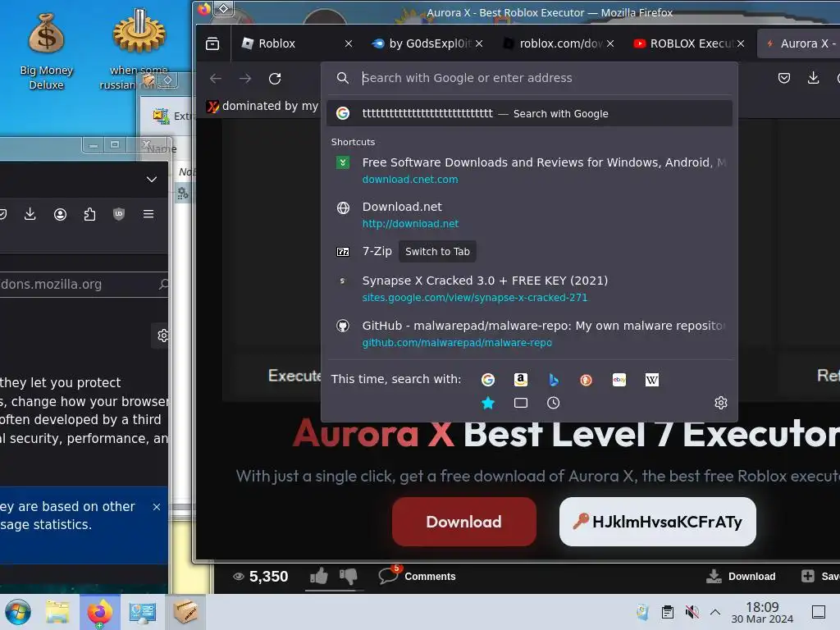Click the video Download button below player

point(741,577)
